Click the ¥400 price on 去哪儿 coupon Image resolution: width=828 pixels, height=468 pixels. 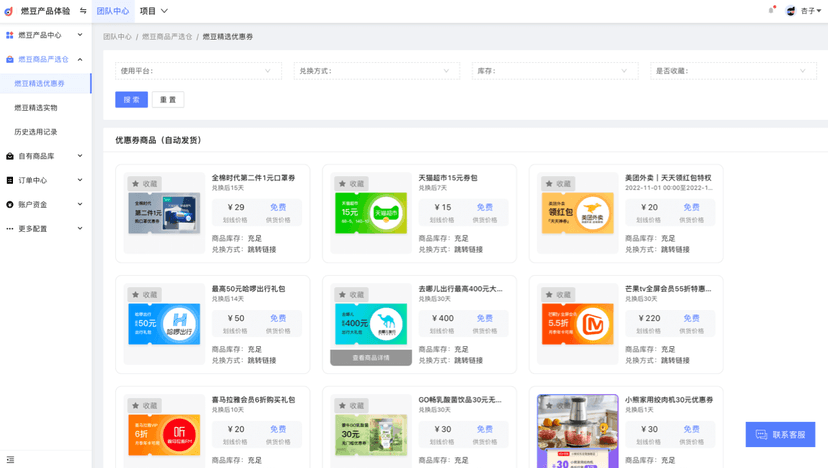(443, 318)
